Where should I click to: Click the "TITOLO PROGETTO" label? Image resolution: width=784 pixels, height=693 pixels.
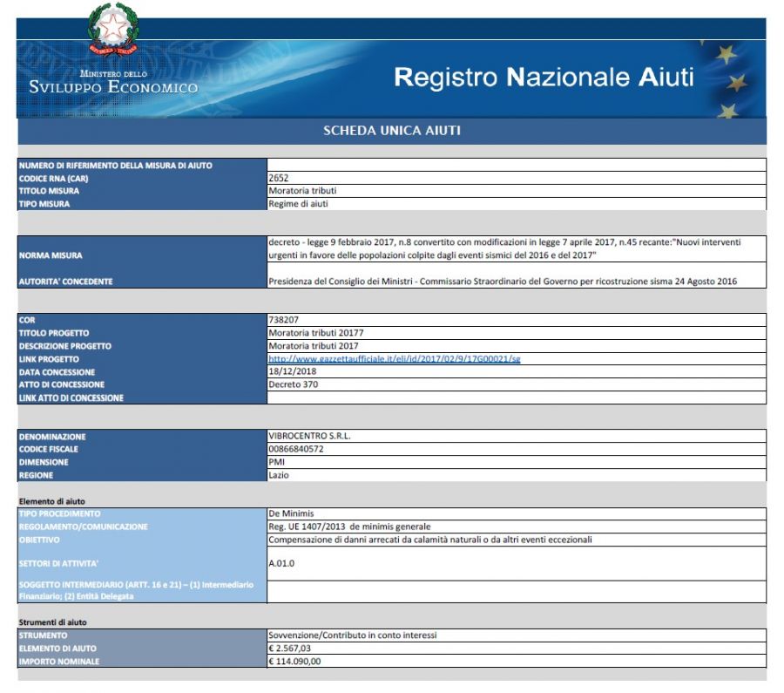point(54,333)
